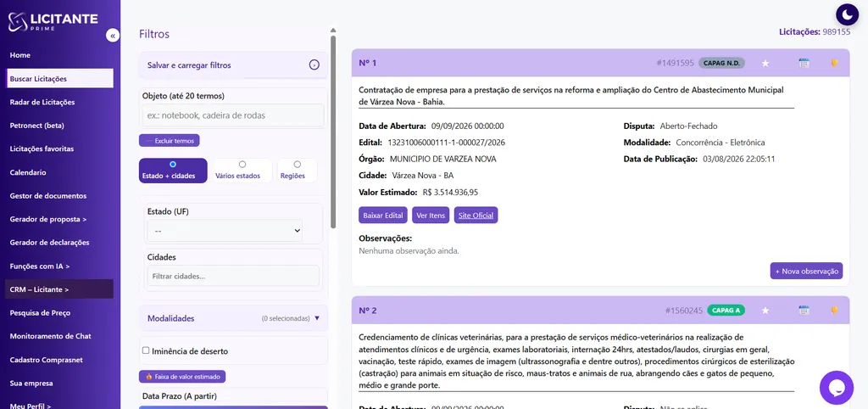Add bid Nº 2 to the calendar
Screen dimensions: 868x409
(x=804, y=311)
